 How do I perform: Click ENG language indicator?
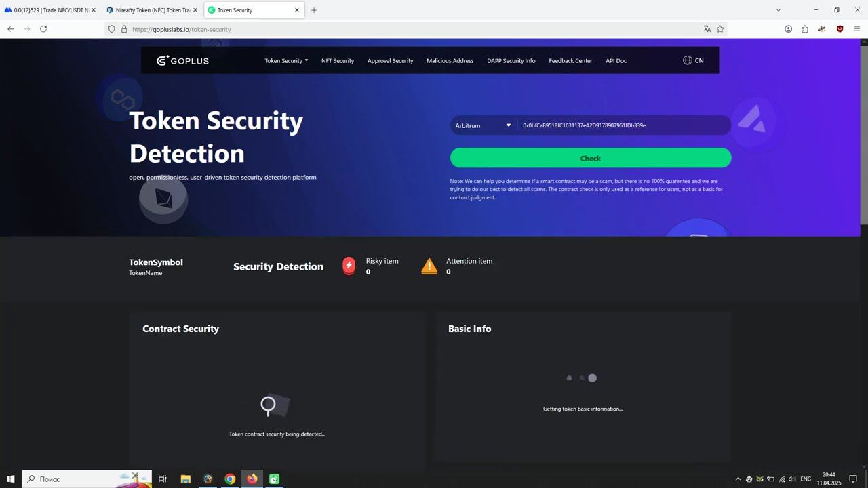click(806, 479)
